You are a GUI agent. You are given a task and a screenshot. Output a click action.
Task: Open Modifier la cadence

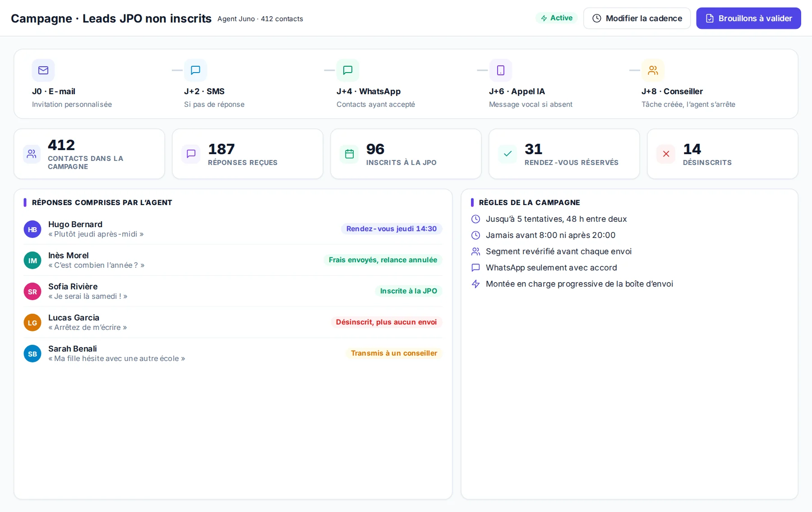[637, 18]
